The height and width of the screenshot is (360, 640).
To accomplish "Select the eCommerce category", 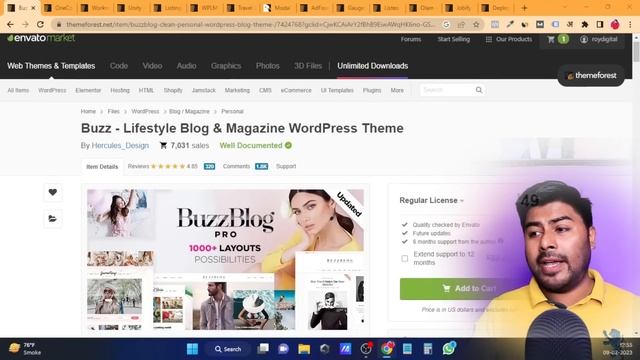I will [296, 90].
